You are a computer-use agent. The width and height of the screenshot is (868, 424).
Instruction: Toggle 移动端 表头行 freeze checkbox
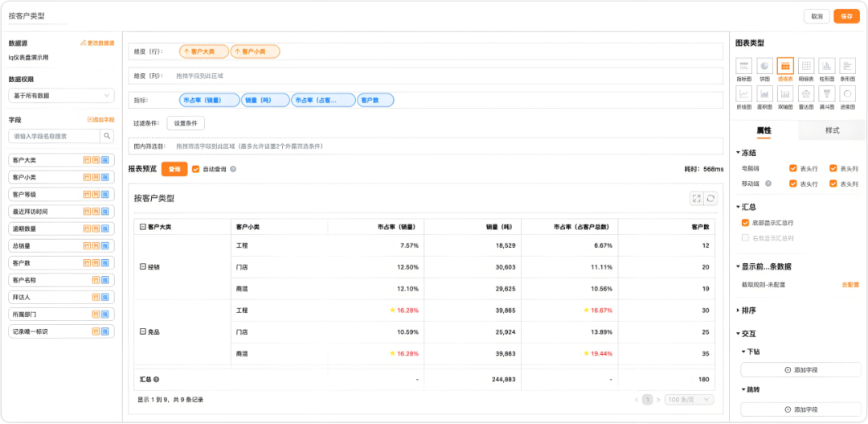793,183
